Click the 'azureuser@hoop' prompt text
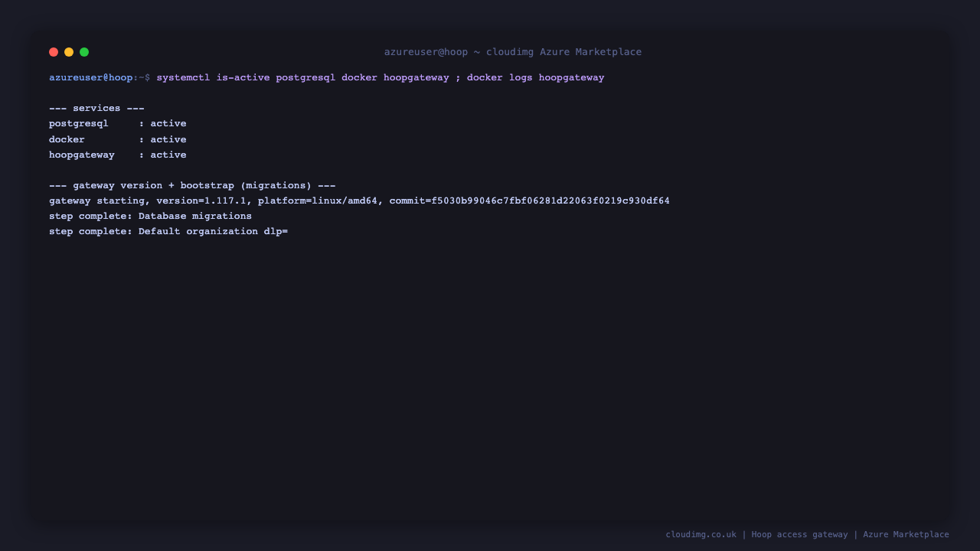This screenshot has width=980, height=551. tap(91, 78)
